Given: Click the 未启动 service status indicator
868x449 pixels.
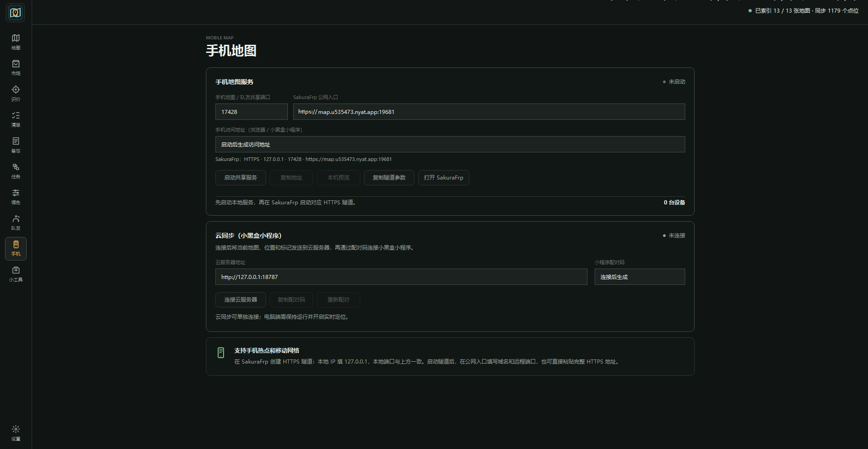Looking at the screenshot, I should 674,82.
